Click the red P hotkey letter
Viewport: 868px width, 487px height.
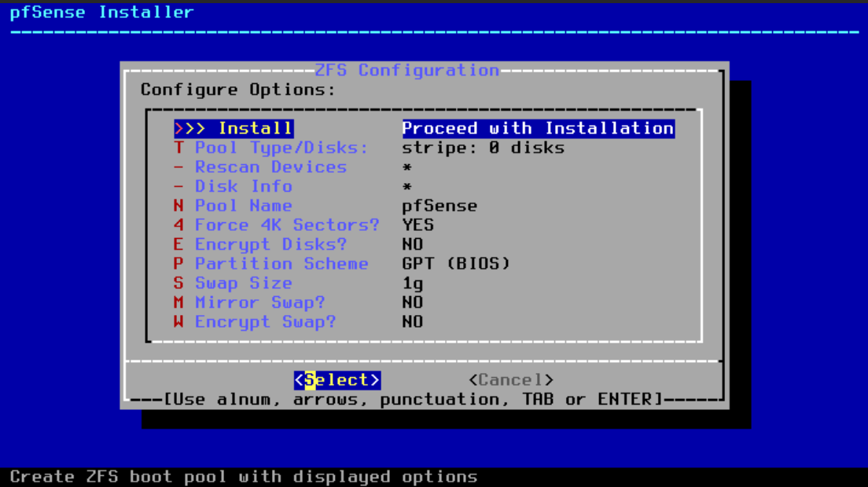click(x=178, y=264)
